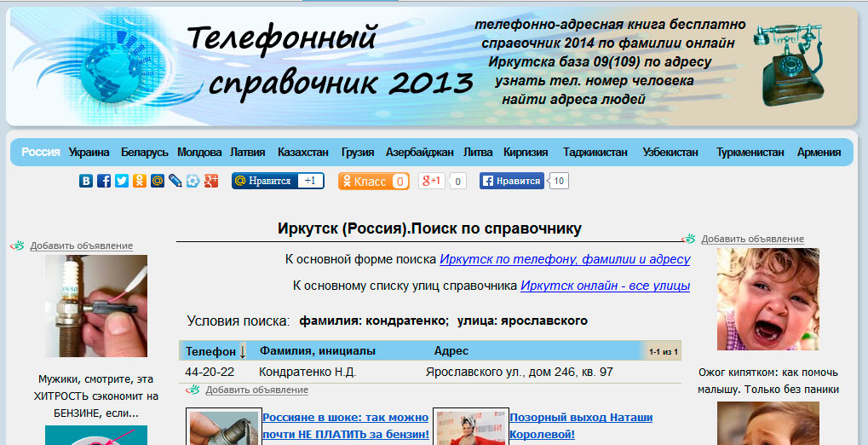Screen dimensions: 868x445
Task: Select Украина in the country menu
Action: (89, 153)
